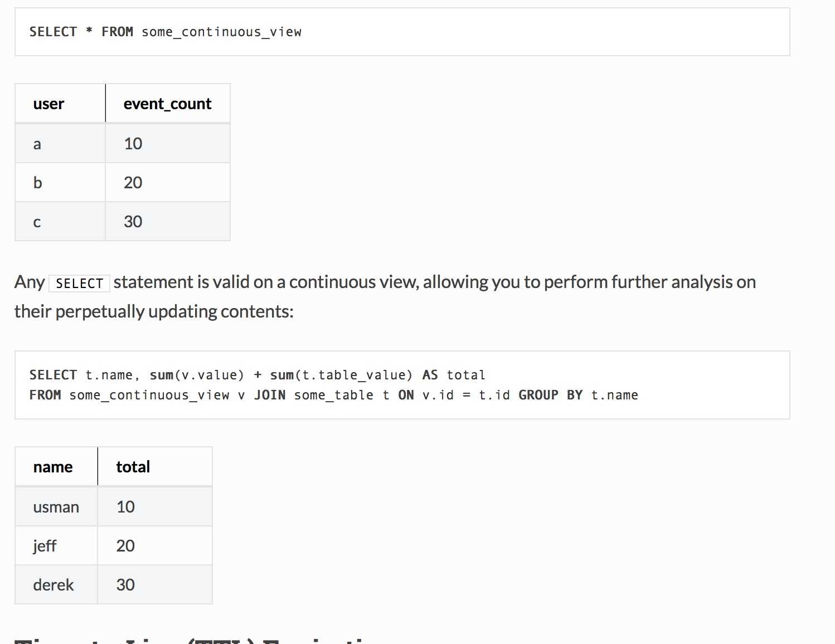Select the 'derek' name cell
The width and height of the screenshot is (835, 644).
tap(56, 585)
